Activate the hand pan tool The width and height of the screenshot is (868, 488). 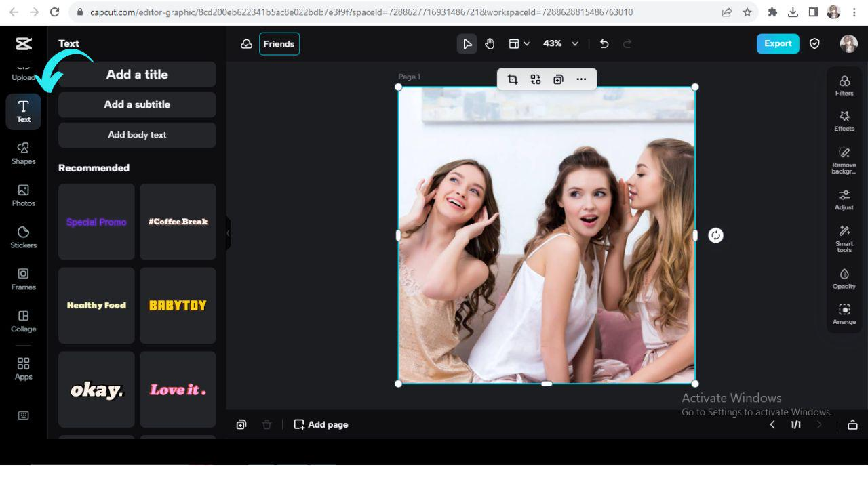coord(490,44)
